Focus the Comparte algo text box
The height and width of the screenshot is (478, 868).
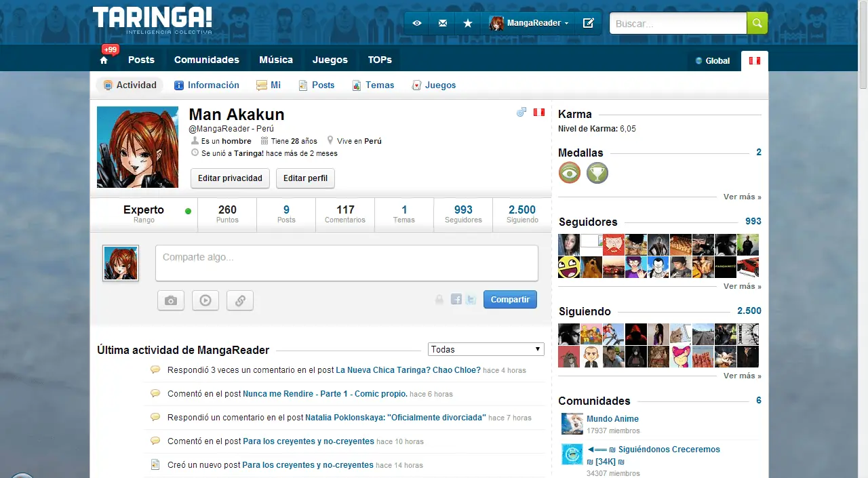(x=347, y=263)
